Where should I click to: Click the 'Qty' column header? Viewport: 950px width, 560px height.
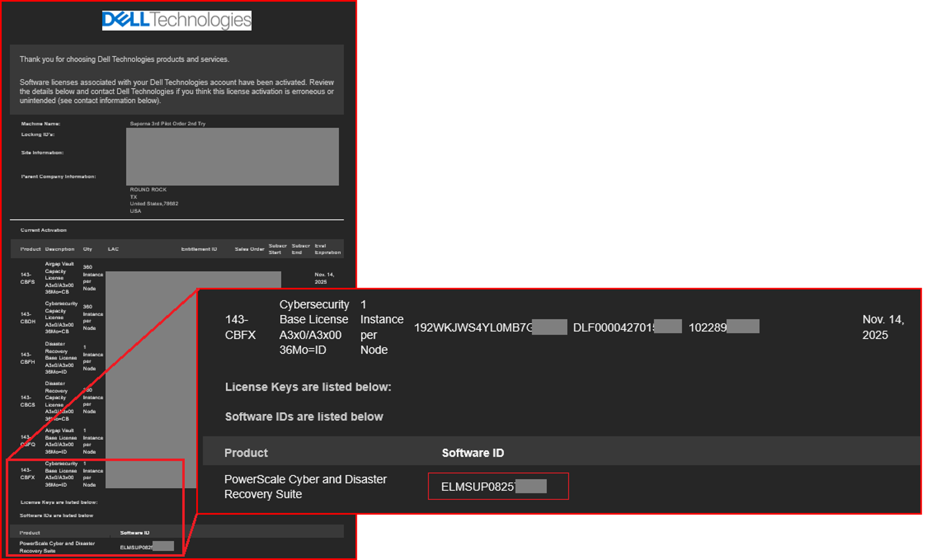point(88,249)
